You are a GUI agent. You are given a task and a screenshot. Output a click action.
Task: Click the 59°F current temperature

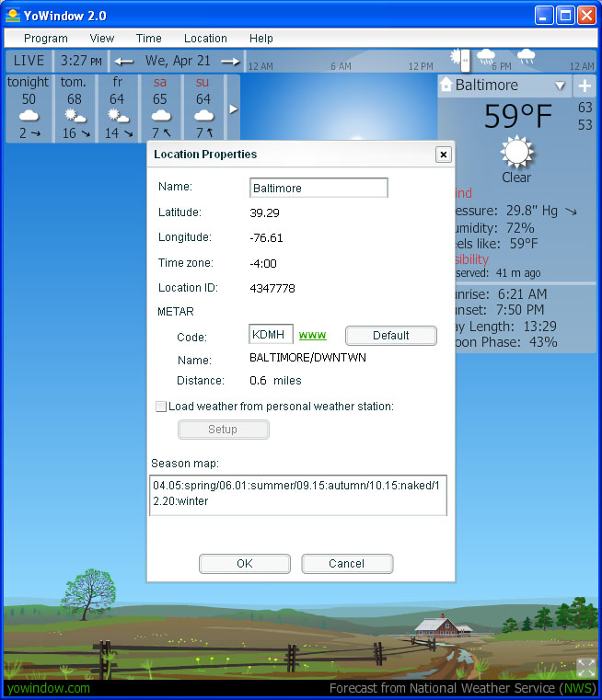tap(518, 116)
